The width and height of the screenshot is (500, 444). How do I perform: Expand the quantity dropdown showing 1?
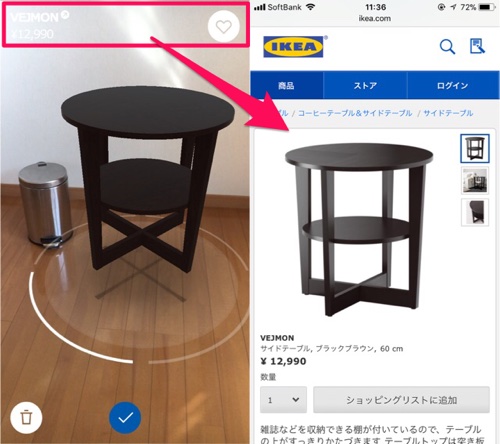(x=283, y=400)
